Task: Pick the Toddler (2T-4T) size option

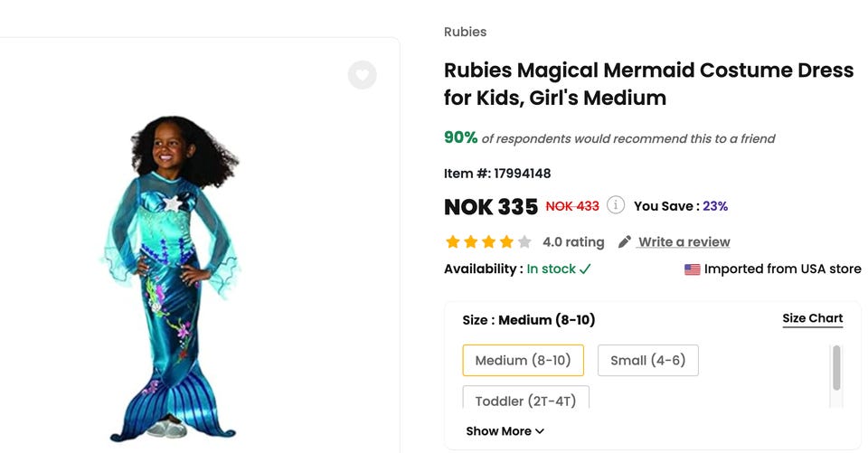Action: [x=525, y=401]
